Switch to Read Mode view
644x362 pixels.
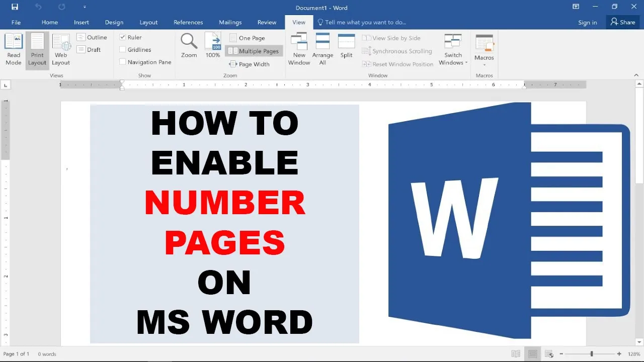[x=14, y=50]
